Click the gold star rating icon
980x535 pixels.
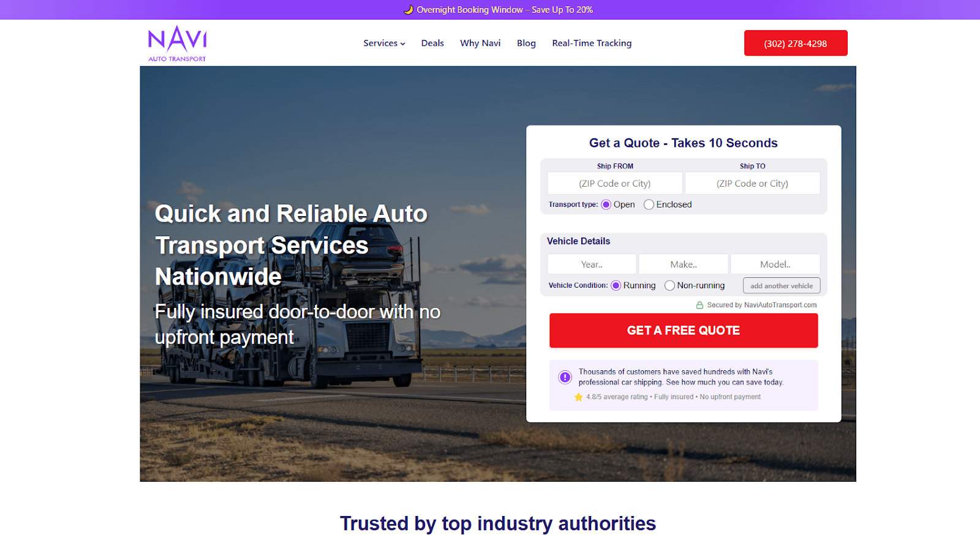(578, 397)
